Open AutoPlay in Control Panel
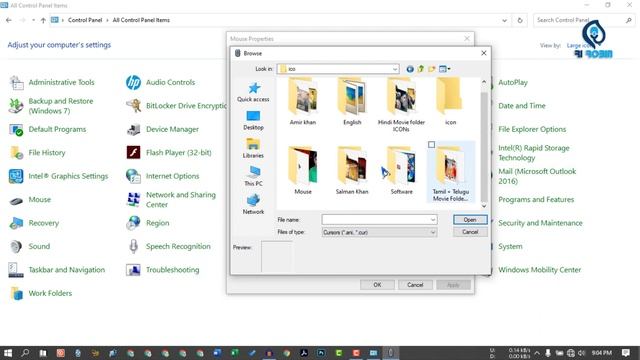 click(x=513, y=82)
